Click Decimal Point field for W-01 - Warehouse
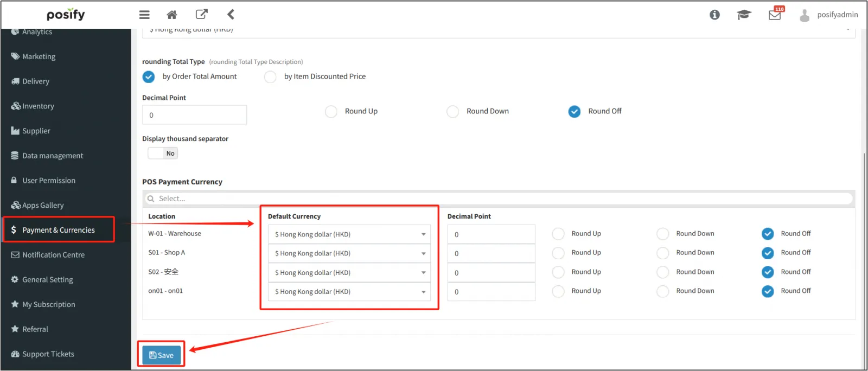 click(491, 234)
